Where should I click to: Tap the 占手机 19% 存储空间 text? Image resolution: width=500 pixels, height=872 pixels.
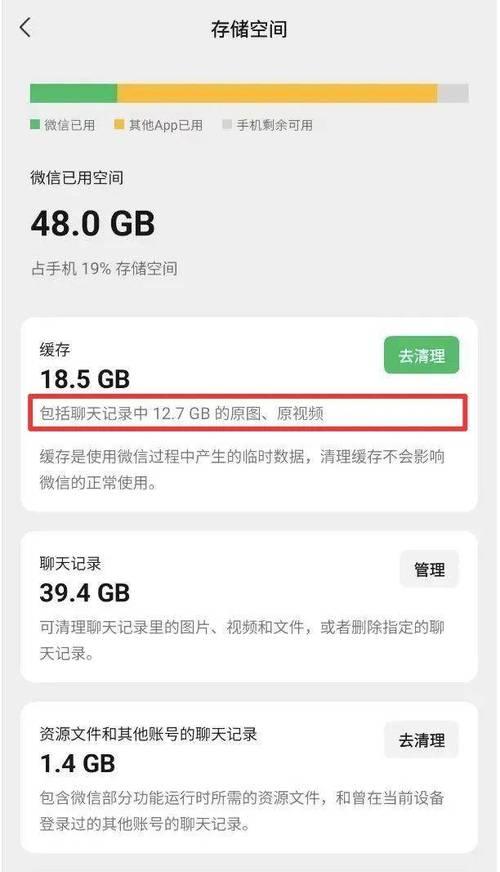[x=104, y=269]
